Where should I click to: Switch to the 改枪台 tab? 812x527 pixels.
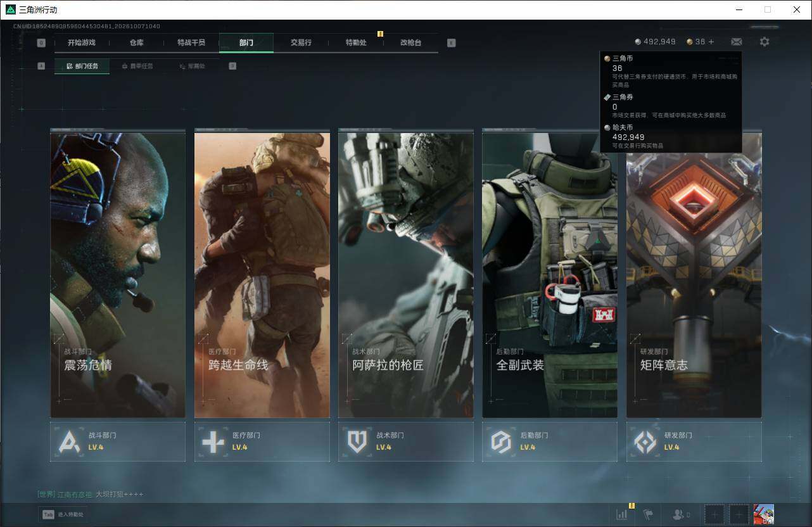pos(410,42)
